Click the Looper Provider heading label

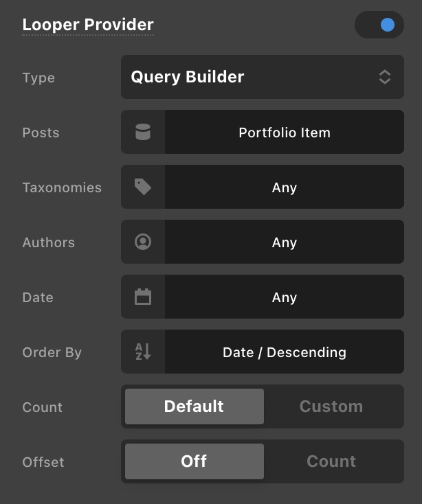(88, 25)
